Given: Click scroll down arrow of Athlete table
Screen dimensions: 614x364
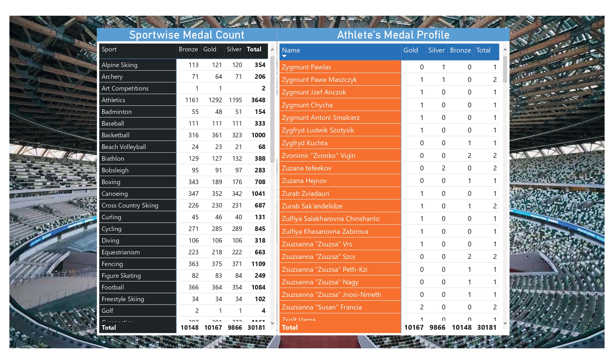Looking at the screenshot, I should click(x=505, y=323).
